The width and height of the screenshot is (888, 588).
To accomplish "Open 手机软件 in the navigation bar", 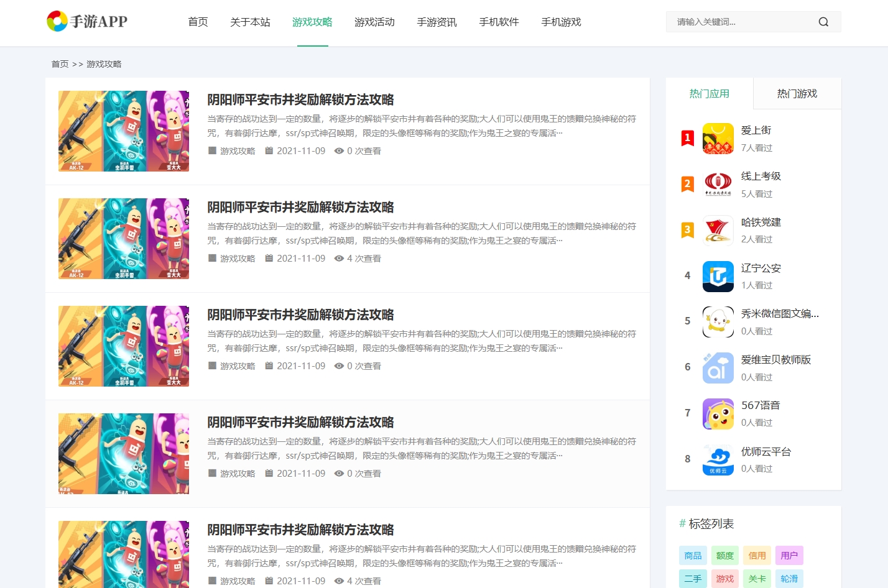I will point(499,22).
